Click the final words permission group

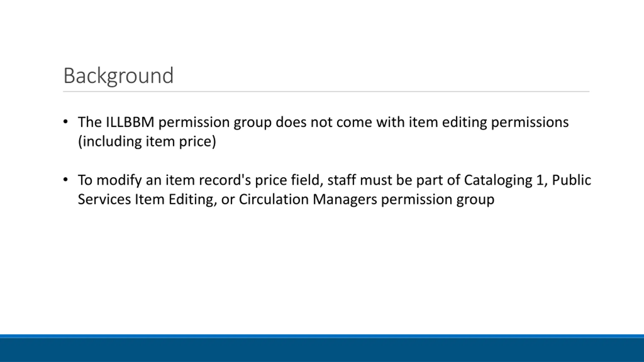(438, 200)
